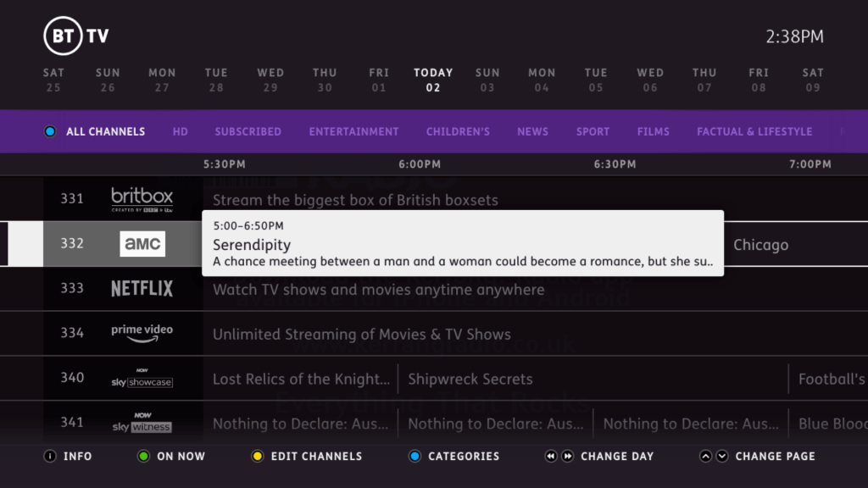Select the Chicago programme on AMC
The image size is (868, 488).
pyautogui.click(x=760, y=245)
